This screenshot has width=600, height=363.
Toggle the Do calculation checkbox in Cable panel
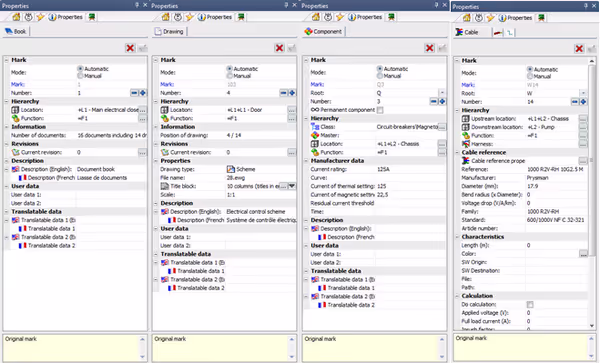(530, 304)
